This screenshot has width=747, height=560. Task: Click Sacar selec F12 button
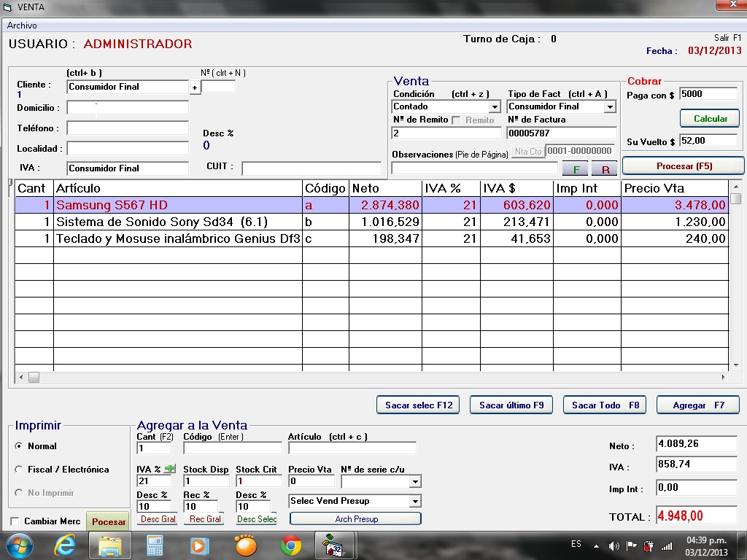point(418,405)
